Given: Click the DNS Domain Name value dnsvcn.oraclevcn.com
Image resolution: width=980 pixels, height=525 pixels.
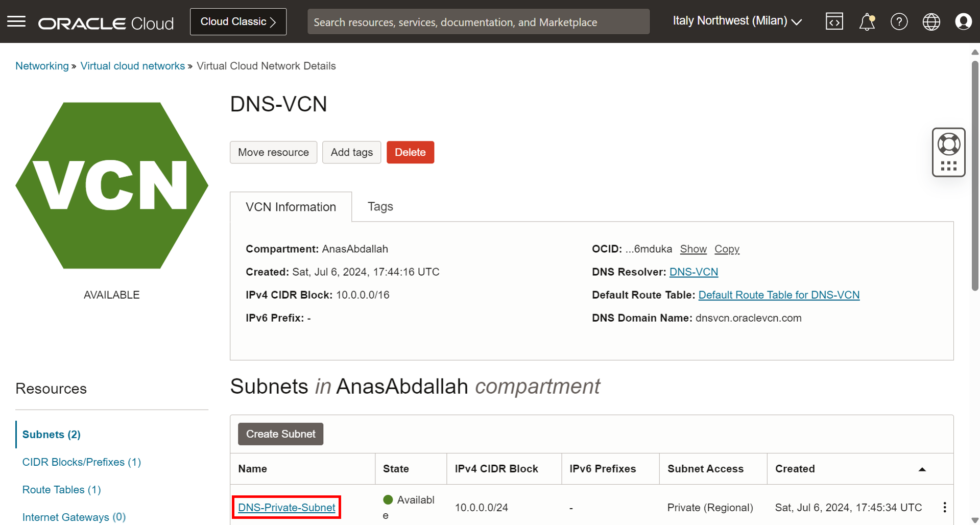Looking at the screenshot, I should point(748,318).
